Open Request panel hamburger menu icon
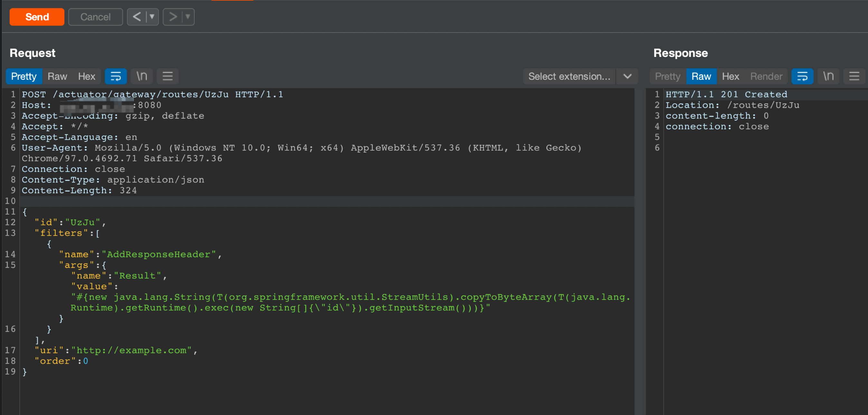 point(167,76)
